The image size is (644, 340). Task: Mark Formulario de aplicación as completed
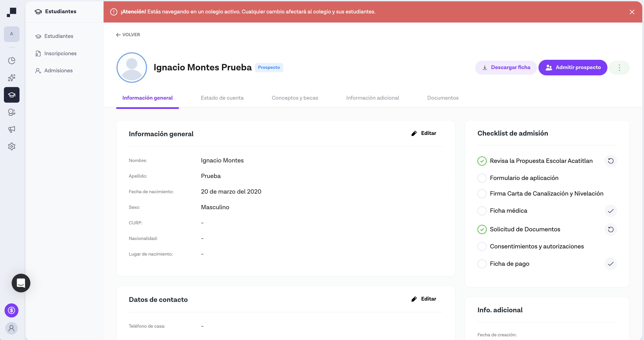[x=482, y=178]
